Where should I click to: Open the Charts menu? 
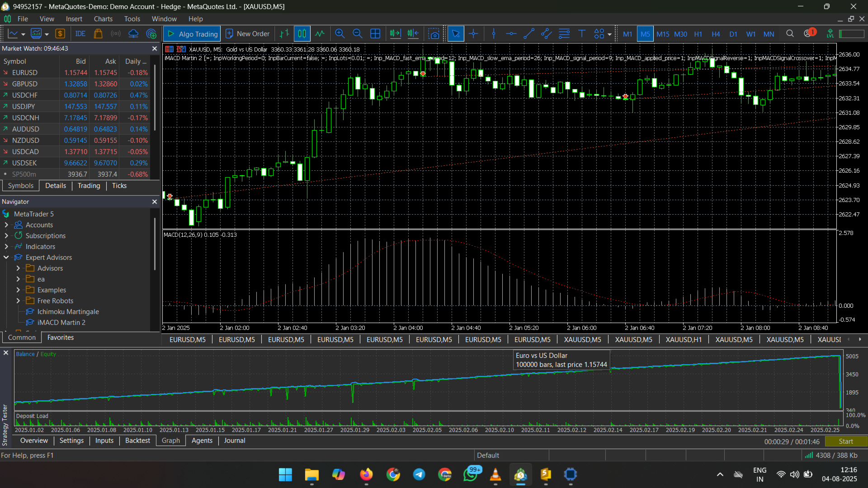coord(103,19)
